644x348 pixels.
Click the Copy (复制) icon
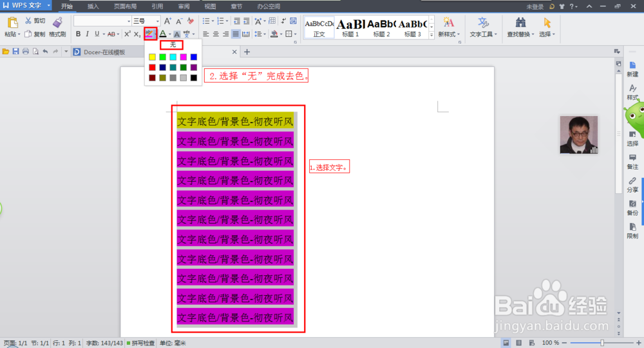28,34
